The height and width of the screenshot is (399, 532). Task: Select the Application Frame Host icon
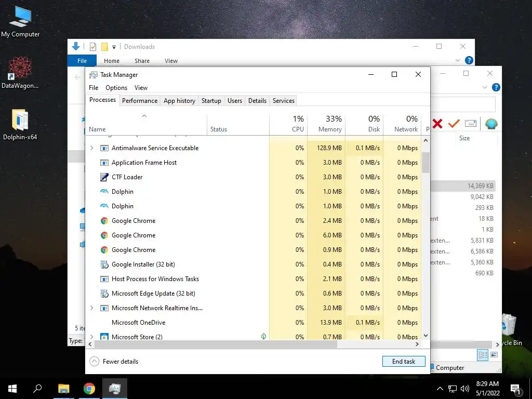[104, 163]
